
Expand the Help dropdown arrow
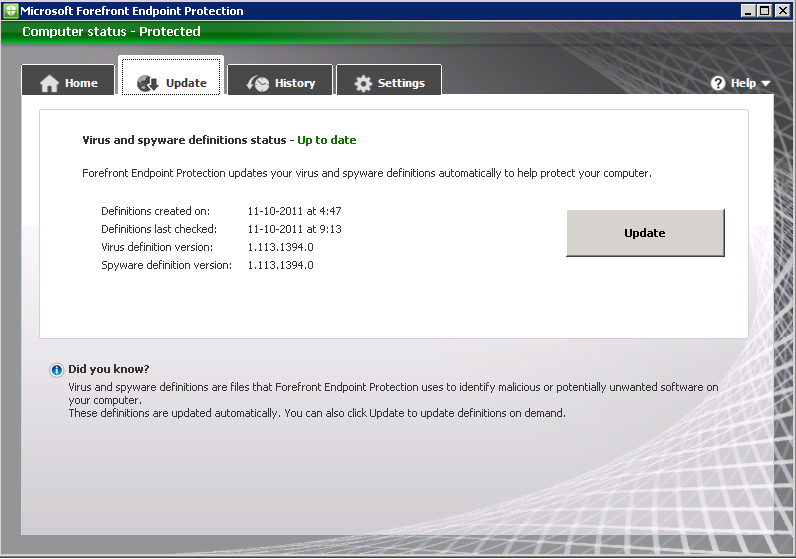click(x=766, y=83)
